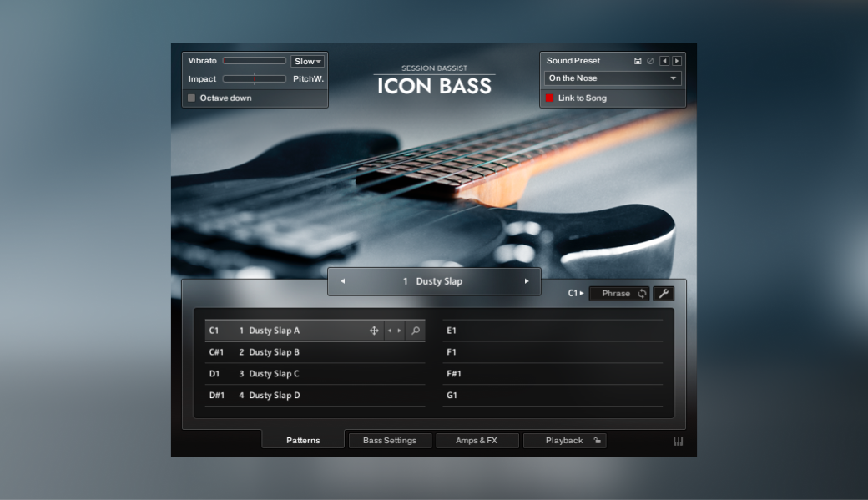Switch to previous pattern set arrow
Screen dimensions: 868x500
343,281
